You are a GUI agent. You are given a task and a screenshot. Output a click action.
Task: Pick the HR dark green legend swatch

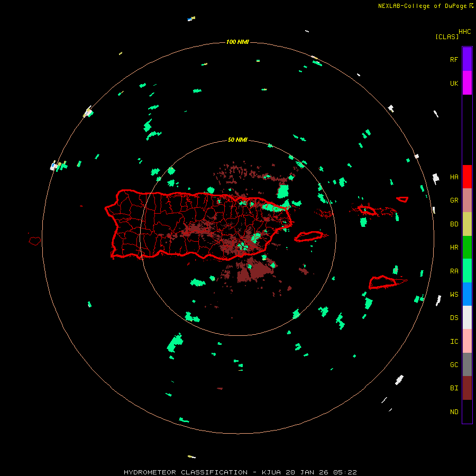[467, 248]
